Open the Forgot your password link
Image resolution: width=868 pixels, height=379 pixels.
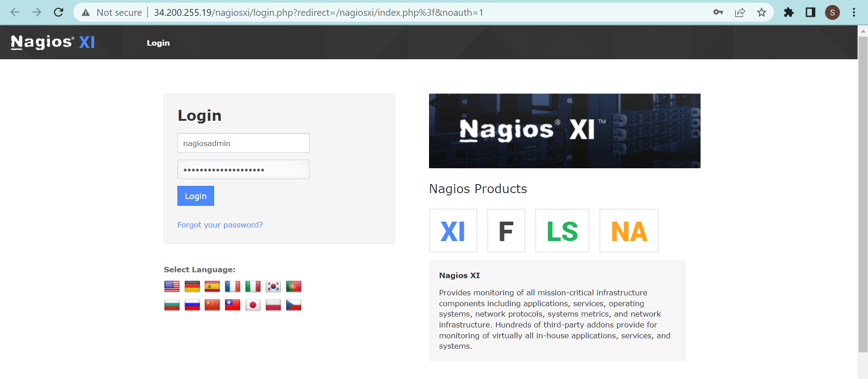click(x=220, y=225)
